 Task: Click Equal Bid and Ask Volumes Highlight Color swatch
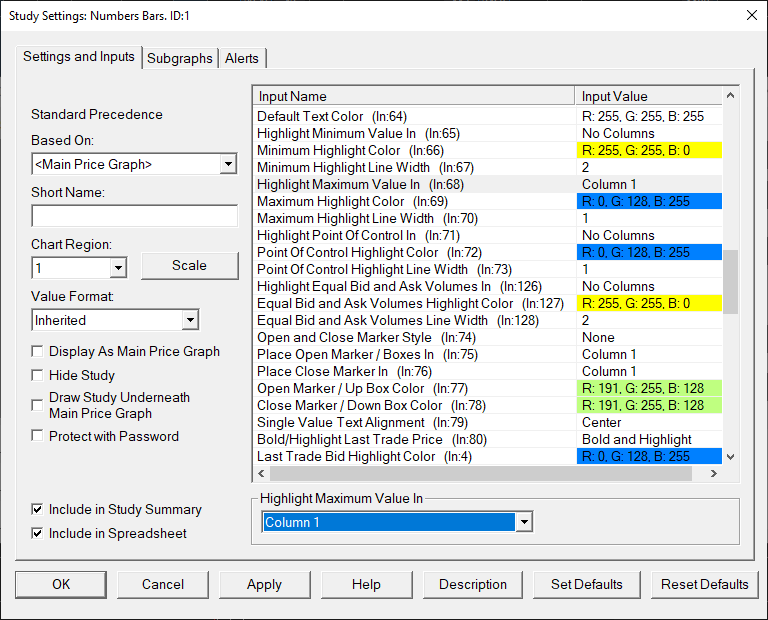649,303
